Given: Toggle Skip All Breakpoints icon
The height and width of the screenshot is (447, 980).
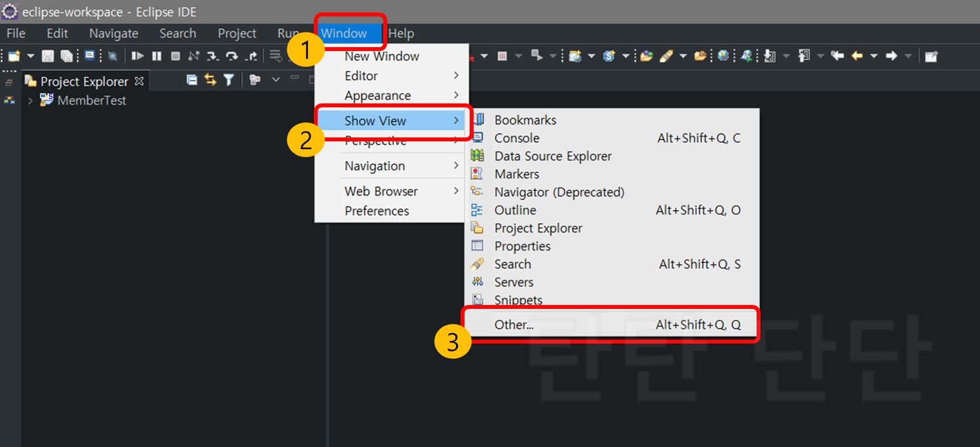Looking at the screenshot, I should pyautogui.click(x=112, y=56).
